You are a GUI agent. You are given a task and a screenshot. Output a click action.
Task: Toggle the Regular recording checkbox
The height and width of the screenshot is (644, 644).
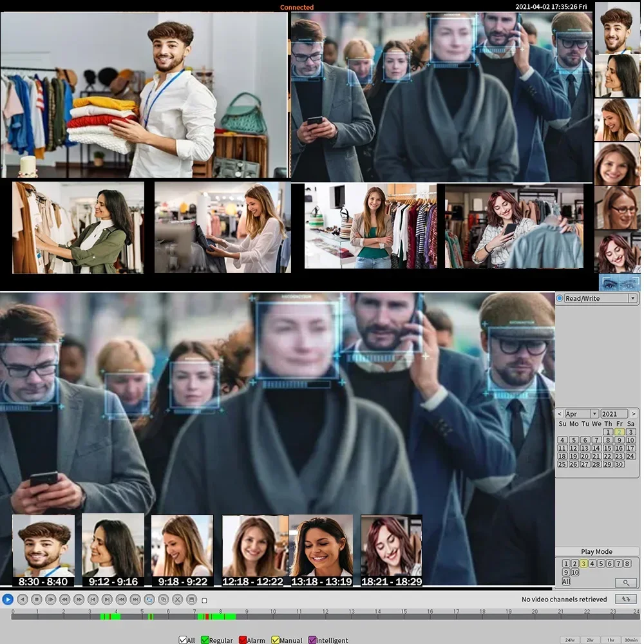[205, 640]
